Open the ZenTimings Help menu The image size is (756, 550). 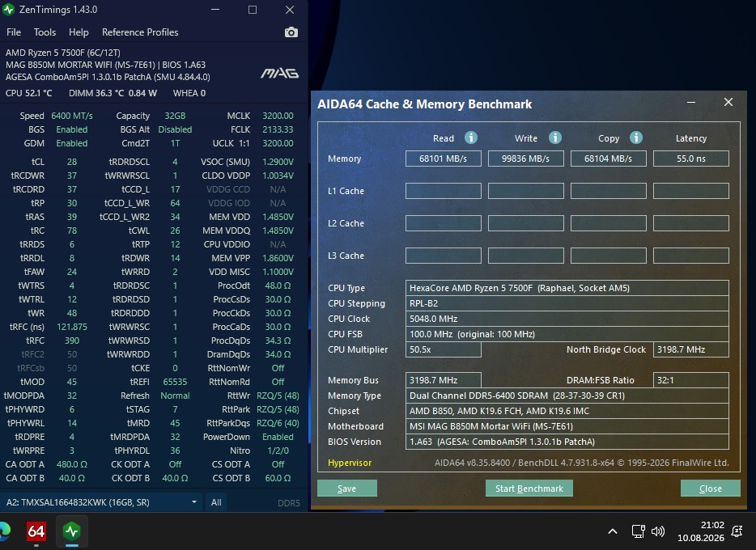tap(79, 32)
